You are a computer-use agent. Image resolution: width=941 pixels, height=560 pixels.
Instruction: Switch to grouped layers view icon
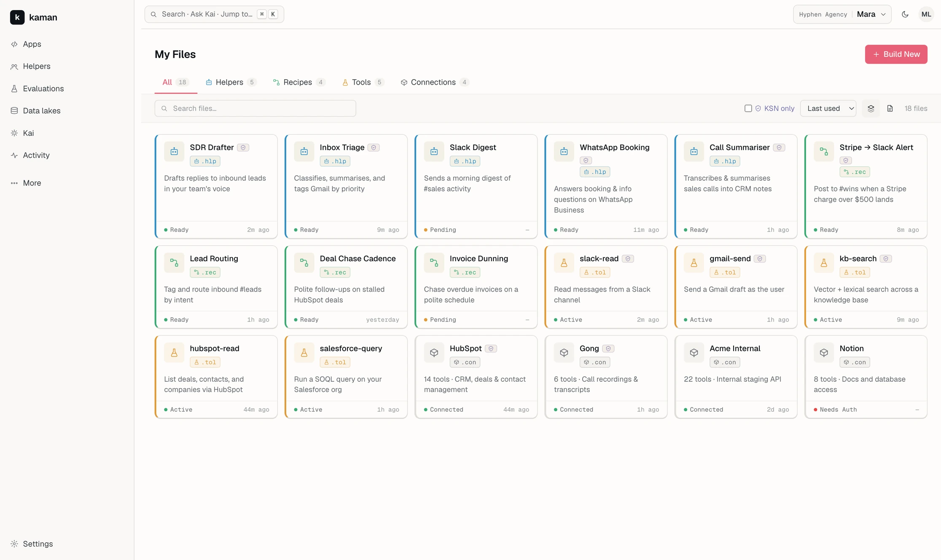(871, 108)
